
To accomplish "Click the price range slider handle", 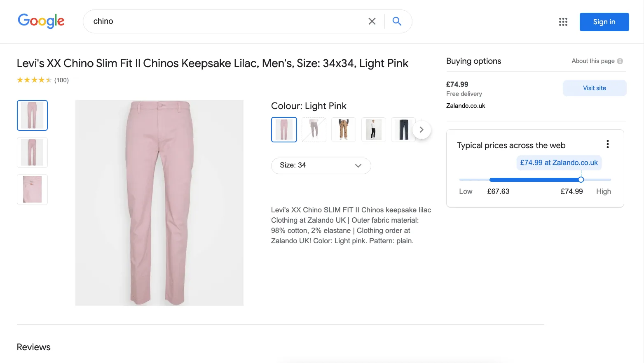I will [x=581, y=179].
